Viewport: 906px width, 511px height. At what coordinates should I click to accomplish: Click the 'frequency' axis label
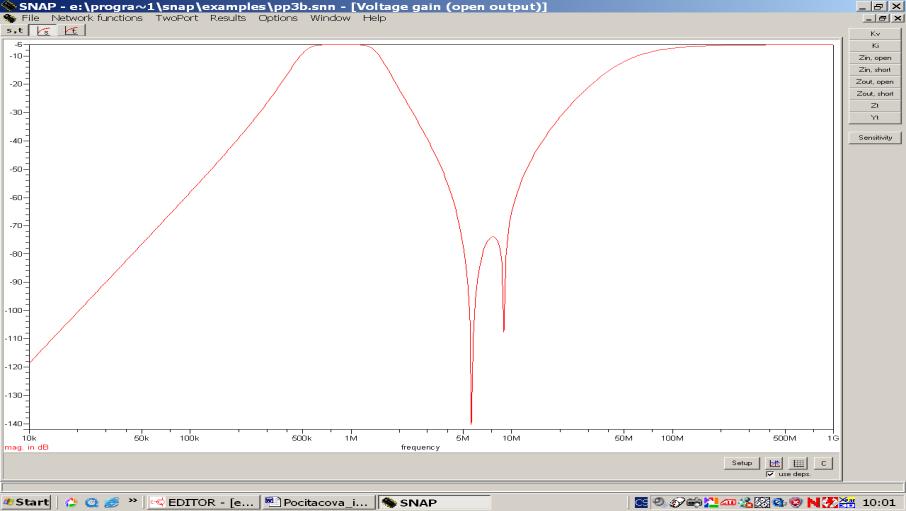pyautogui.click(x=421, y=447)
